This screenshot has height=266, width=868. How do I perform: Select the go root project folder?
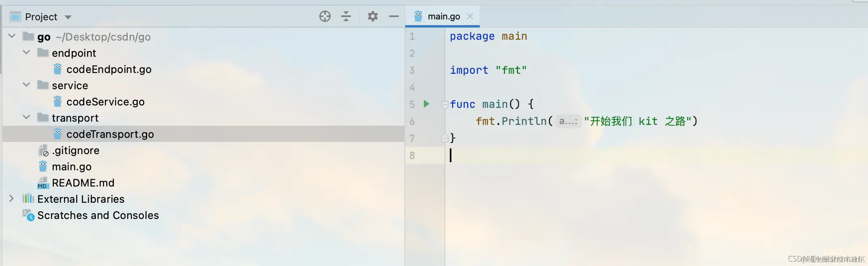(44, 37)
